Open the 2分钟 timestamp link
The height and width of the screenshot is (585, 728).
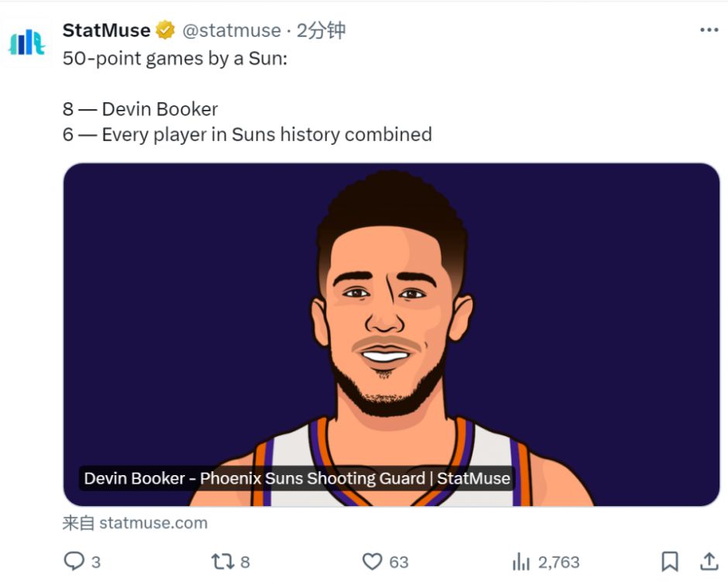coord(321,31)
